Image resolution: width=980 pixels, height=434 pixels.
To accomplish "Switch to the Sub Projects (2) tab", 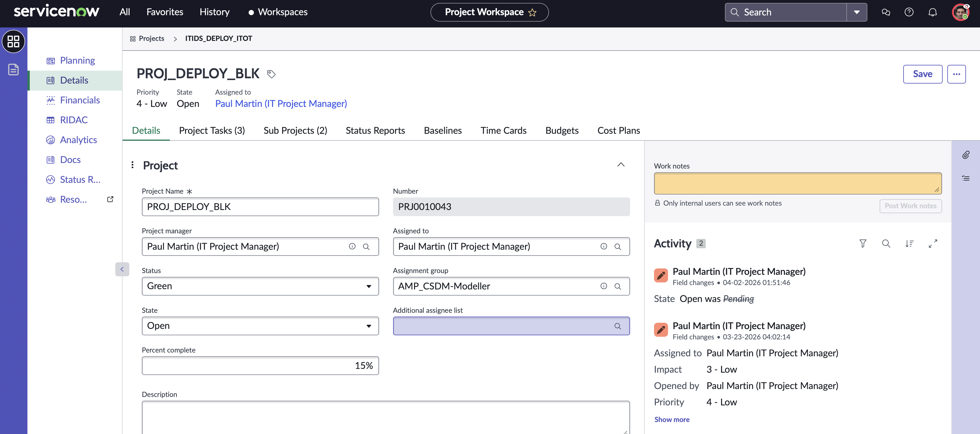I will pyautogui.click(x=295, y=131).
